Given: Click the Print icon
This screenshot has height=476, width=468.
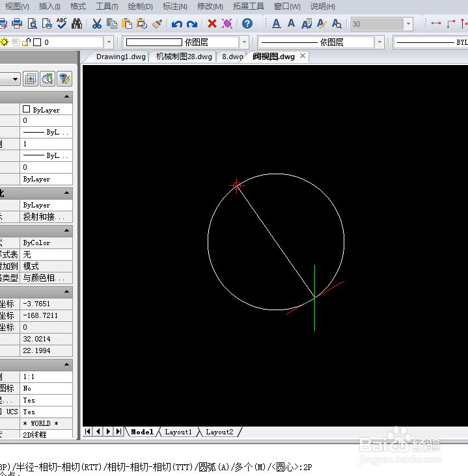Looking at the screenshot, I should [x=17, y=23].
